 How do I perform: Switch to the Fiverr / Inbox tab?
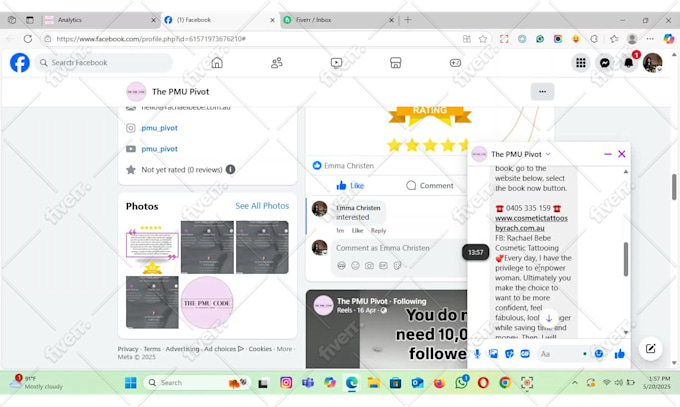(338, 20)
